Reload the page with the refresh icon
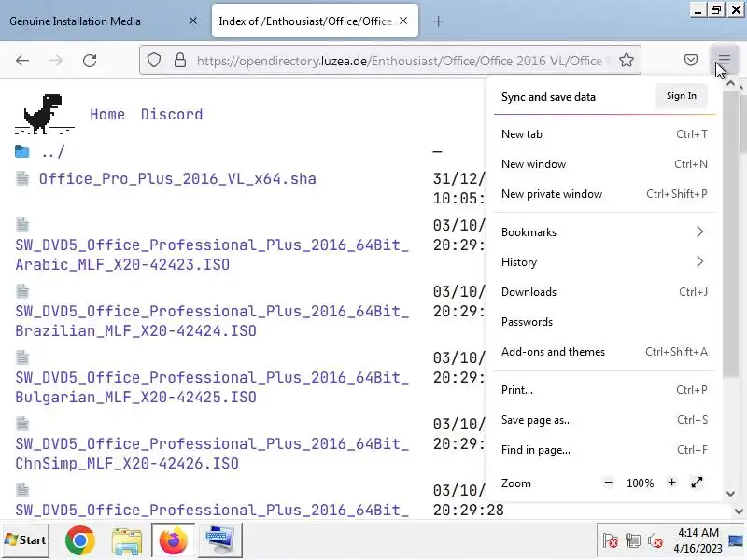 [x=90, y=61]
